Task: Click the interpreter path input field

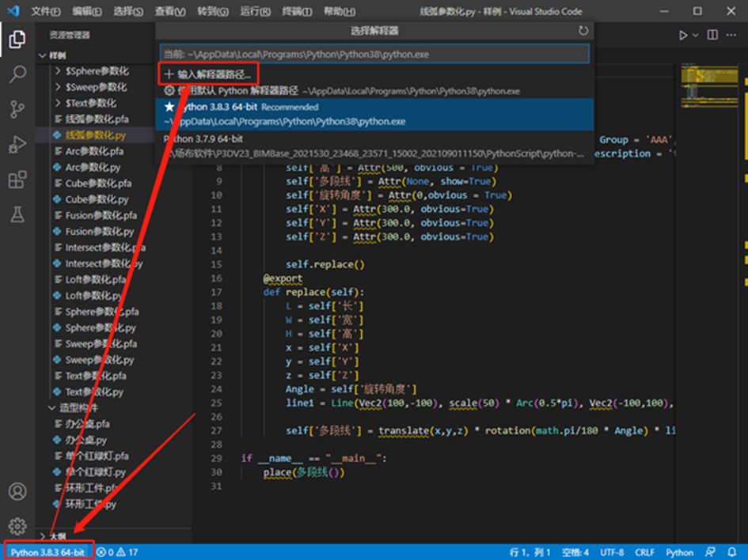Action: tap(374, 54)
